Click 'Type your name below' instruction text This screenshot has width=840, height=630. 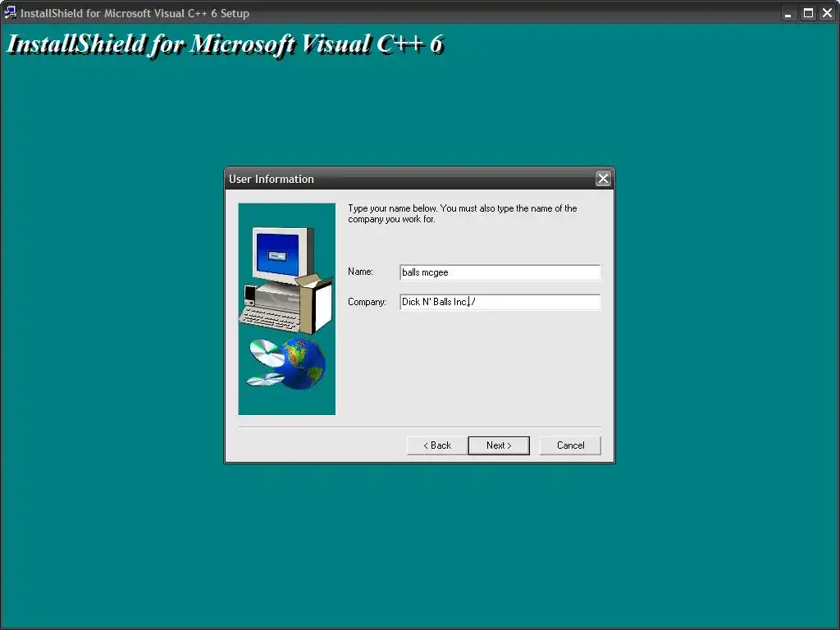(x=463, y=213)
